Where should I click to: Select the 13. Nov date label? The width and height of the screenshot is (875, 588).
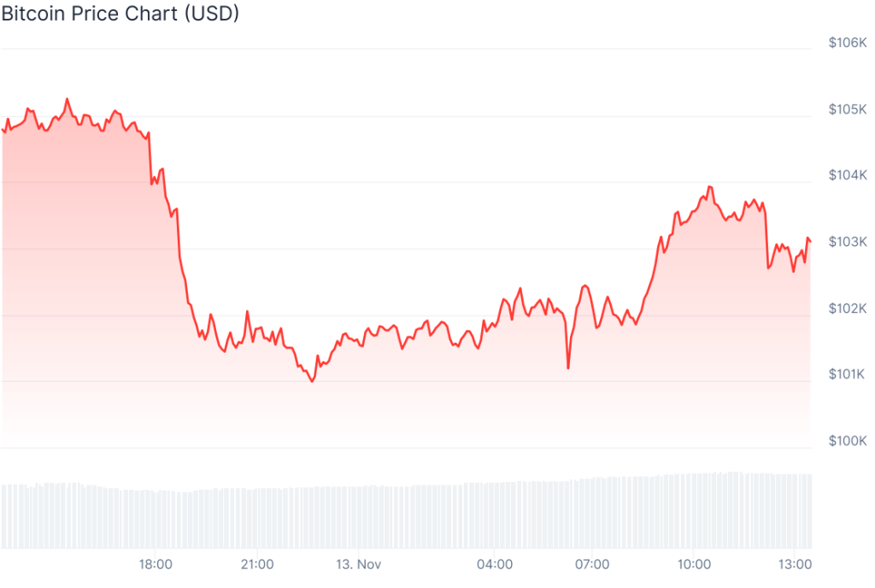point(358,564)
